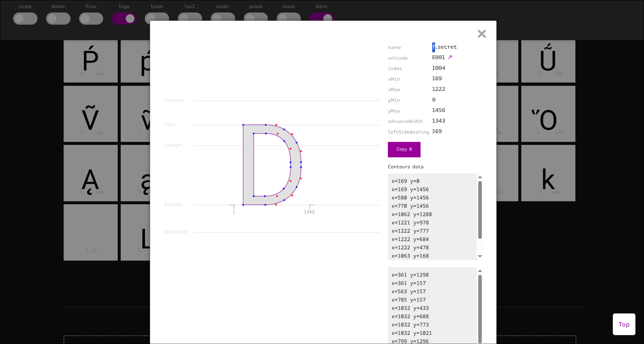The height and width of the screenshot is (344, 644).
Task: Select the A ogonek glyph tile
Action: [91, 173]
